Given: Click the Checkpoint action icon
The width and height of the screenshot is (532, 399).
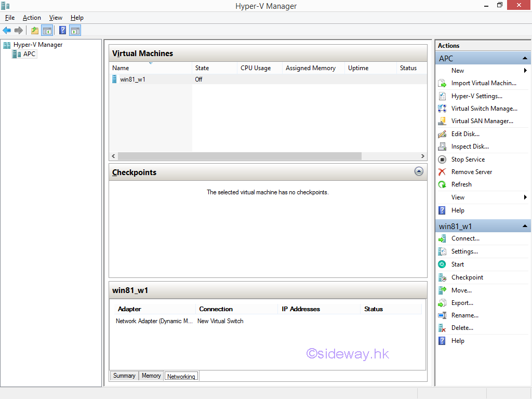Looking at the screenshot, I should [x=442, y=277].
